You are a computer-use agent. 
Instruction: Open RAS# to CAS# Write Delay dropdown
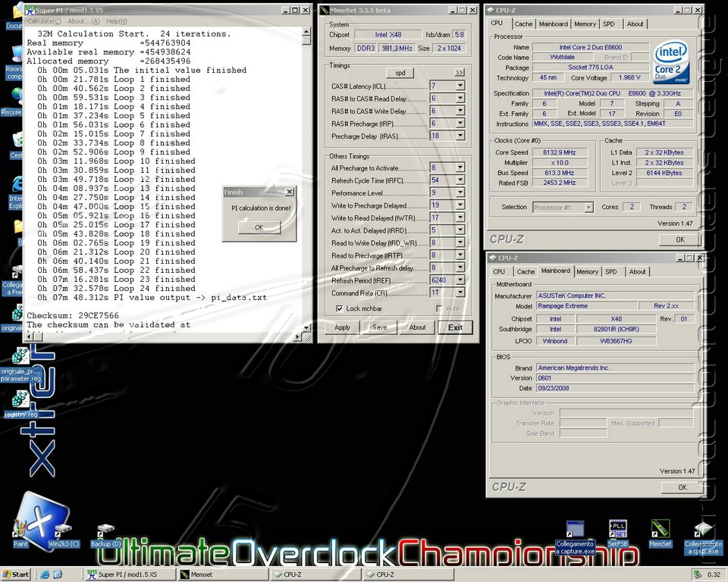pyautogui.click(x=460, y=111)
